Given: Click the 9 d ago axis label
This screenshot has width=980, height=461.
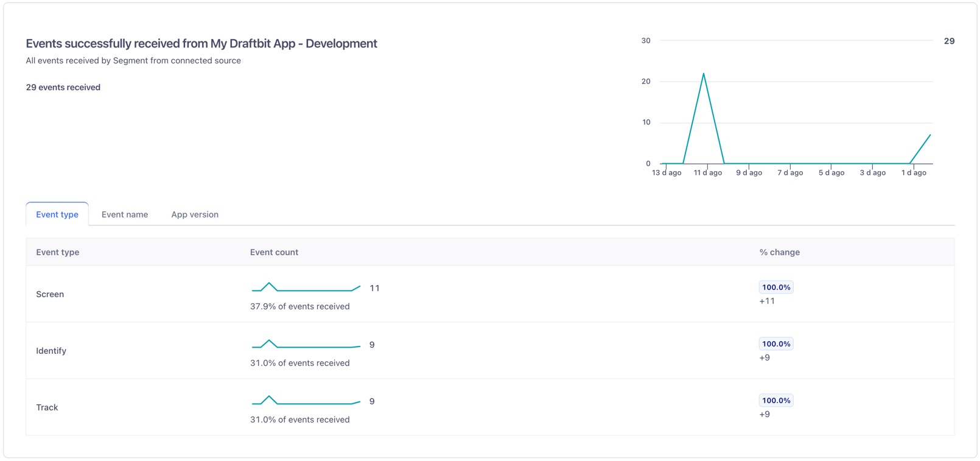Looking at the screenshot, I should pyautogui.click(x=749, y=173).
